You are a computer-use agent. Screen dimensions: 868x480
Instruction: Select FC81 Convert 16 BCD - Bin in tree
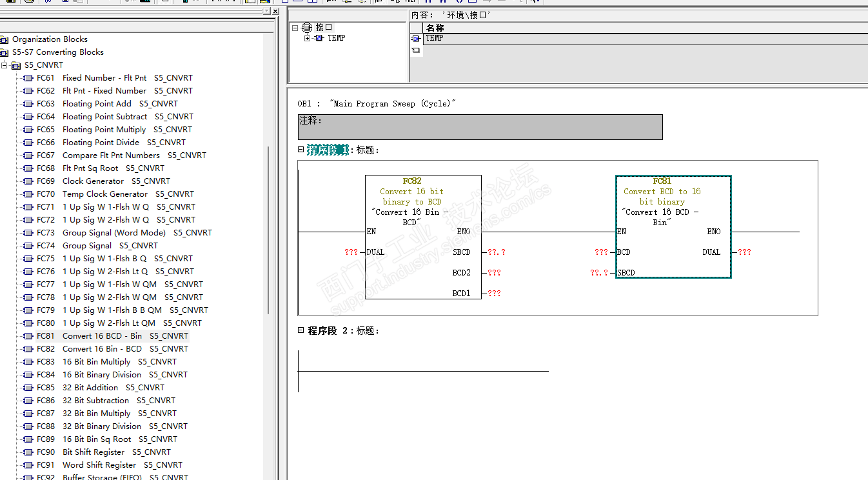click(x=113, y=336)
